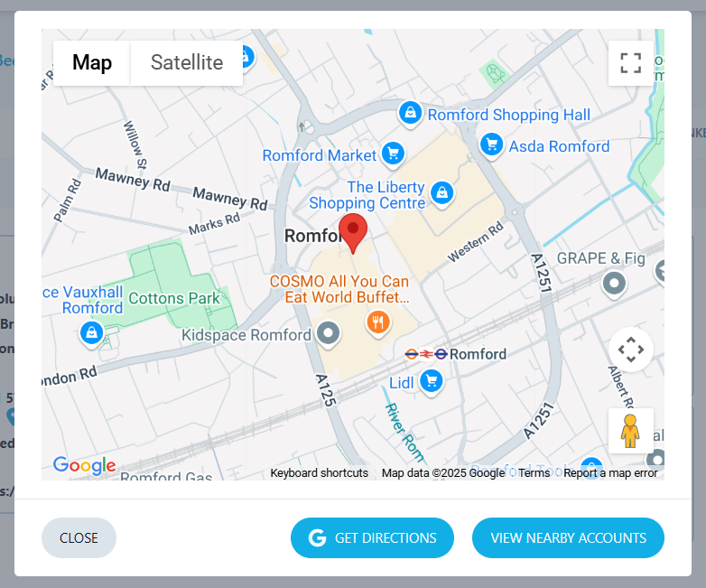Click the COSMO All You Can Eat label

click(x=339, y=289)
